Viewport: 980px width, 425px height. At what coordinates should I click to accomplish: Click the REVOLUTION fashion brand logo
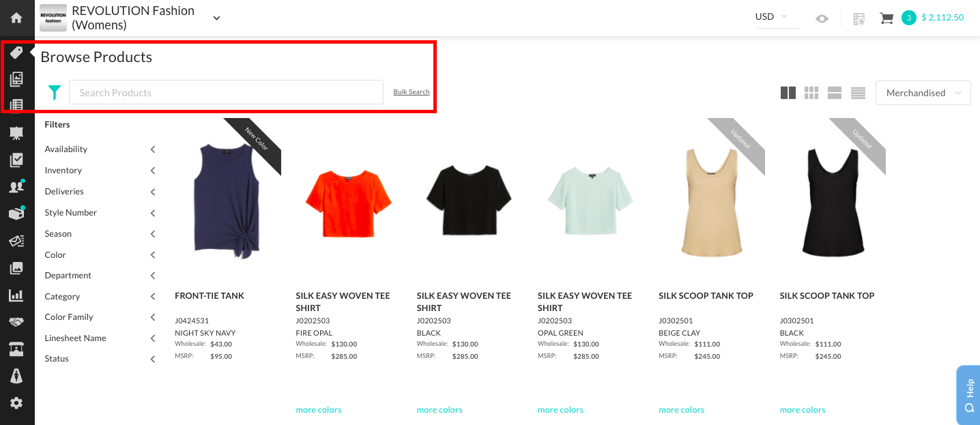coord(53,18)
